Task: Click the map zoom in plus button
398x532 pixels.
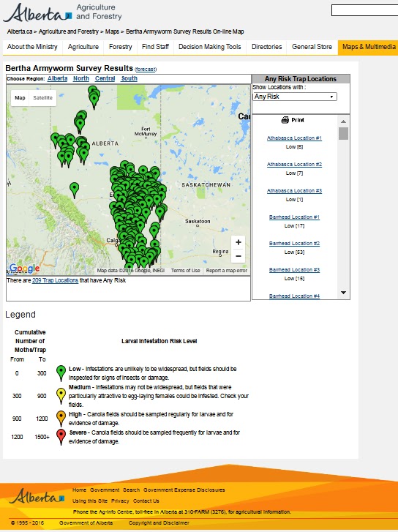Action: pos(239,242)
